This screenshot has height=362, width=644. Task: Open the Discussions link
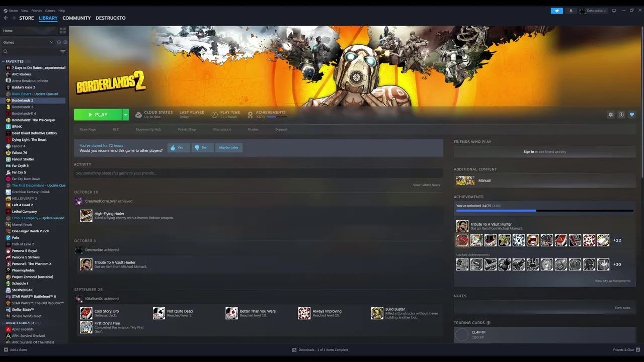click(222, 129)
